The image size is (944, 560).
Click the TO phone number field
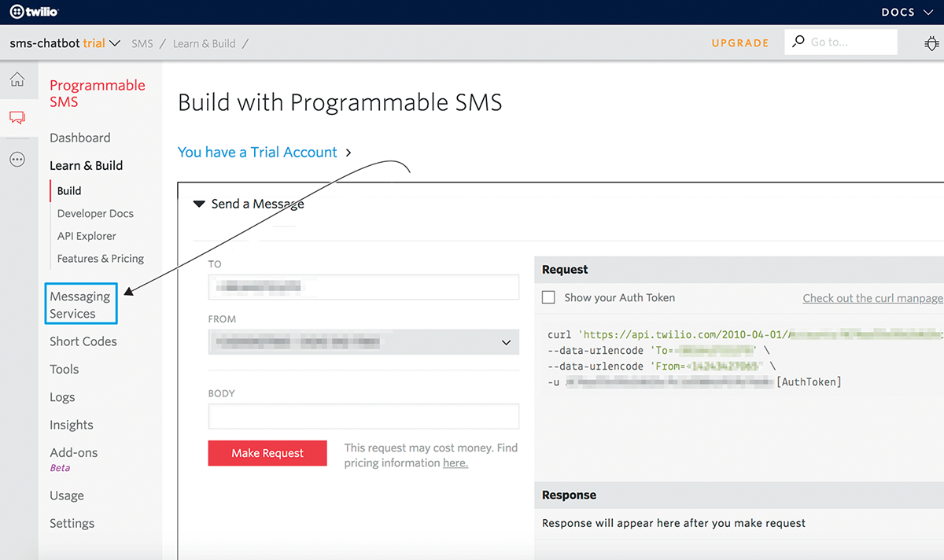(363, 287)
